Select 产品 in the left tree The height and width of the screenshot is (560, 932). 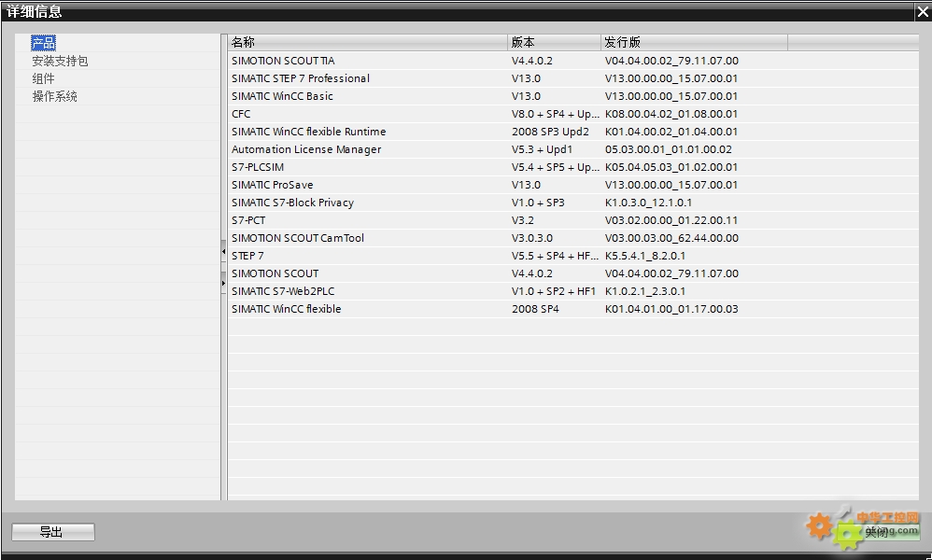pos(43,43)
